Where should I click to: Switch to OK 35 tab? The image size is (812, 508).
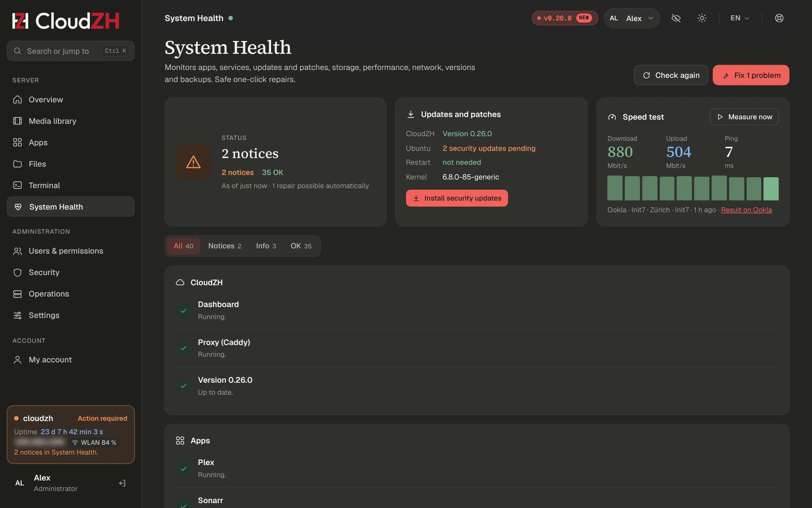[301, 246]
